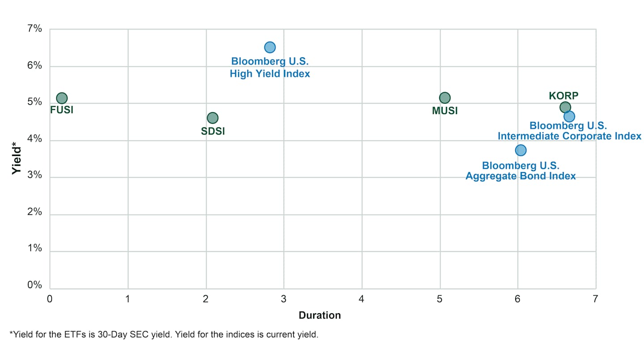Select the Intermediate Corporate Index blue dot
The image size is (644, 362).
[x=569, y=117]
